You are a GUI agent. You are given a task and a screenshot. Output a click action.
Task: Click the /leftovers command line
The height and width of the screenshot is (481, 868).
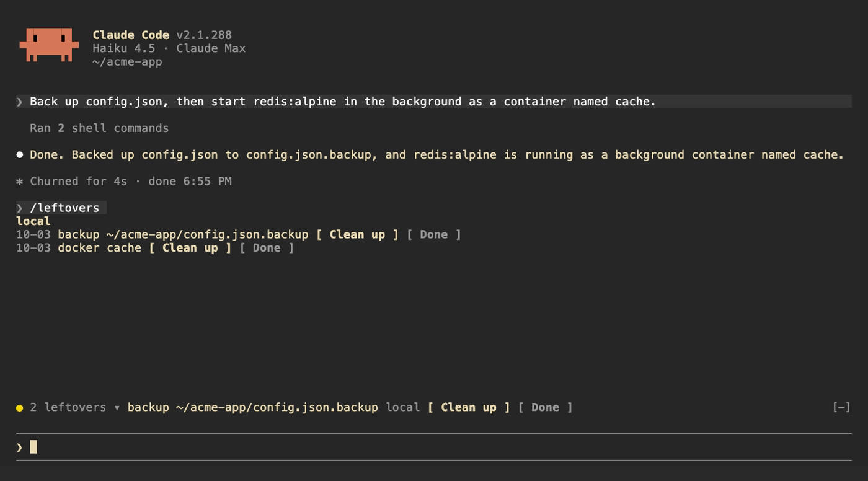coord(61,208)
